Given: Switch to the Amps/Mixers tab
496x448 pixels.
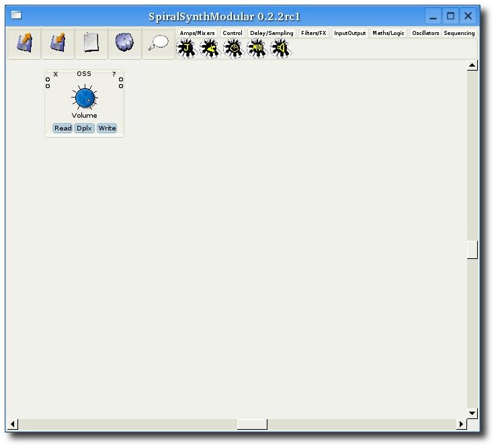Looking at the screenshot, I should (x=197, y=33).
